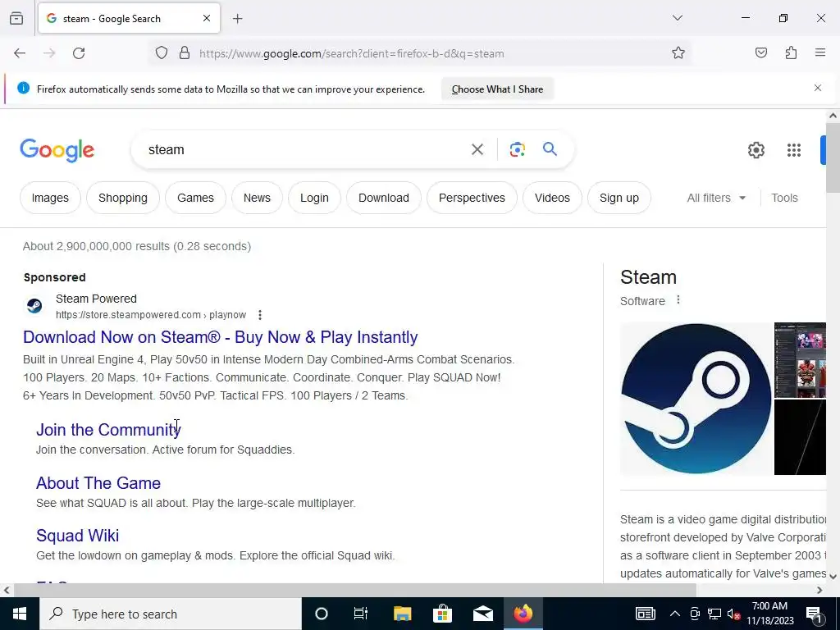Open more options next to Software label
Screen dimensions: 840x630
(678, 300)
